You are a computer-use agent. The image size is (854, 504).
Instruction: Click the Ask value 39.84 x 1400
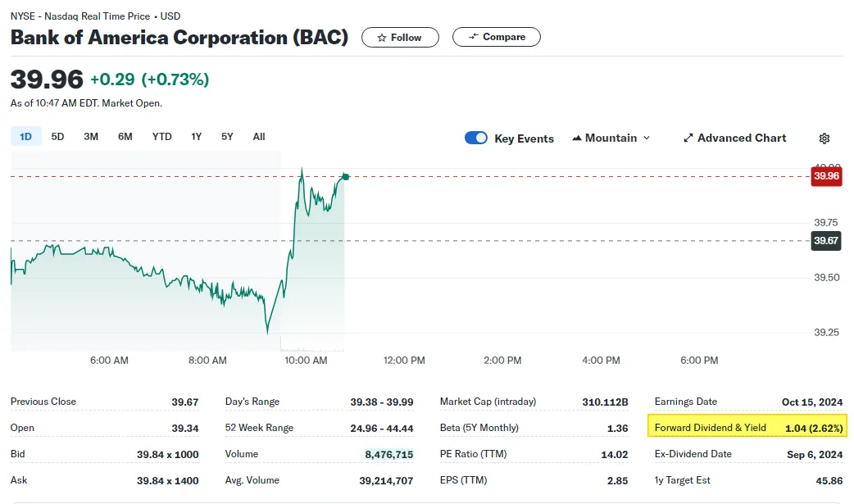coord(168,480)
